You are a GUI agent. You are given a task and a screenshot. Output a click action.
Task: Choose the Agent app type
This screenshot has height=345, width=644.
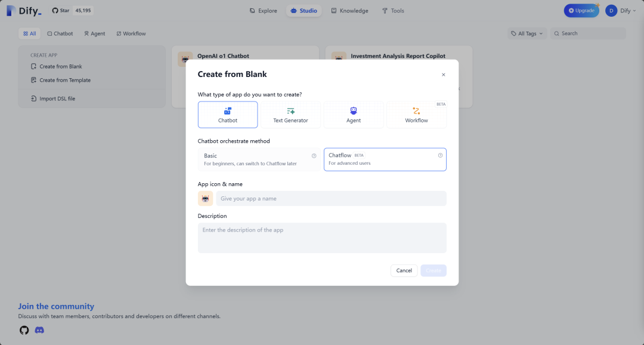(x=354, y=115)
